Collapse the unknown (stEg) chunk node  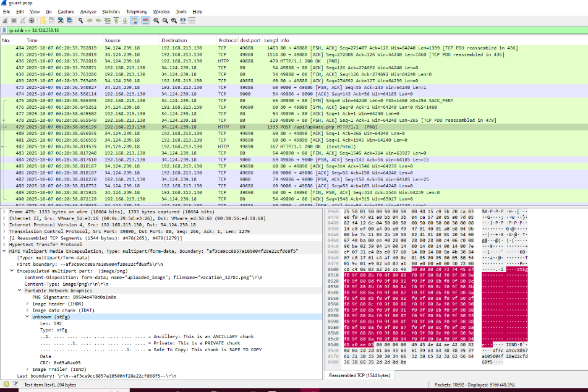(x=28, y=316)
